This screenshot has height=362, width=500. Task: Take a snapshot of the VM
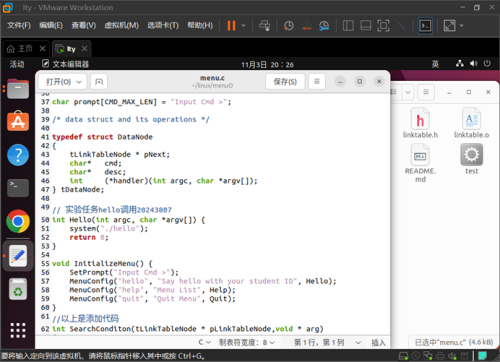point(289,26)
